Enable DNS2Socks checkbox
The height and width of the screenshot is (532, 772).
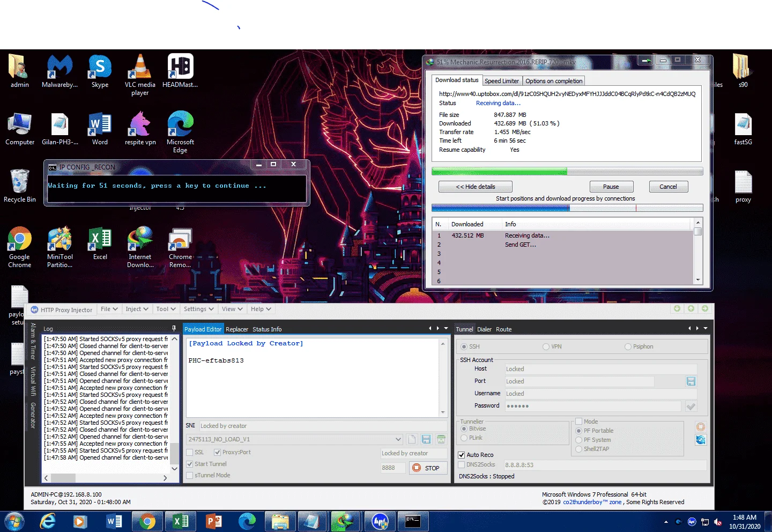click(x=461, y=464)
